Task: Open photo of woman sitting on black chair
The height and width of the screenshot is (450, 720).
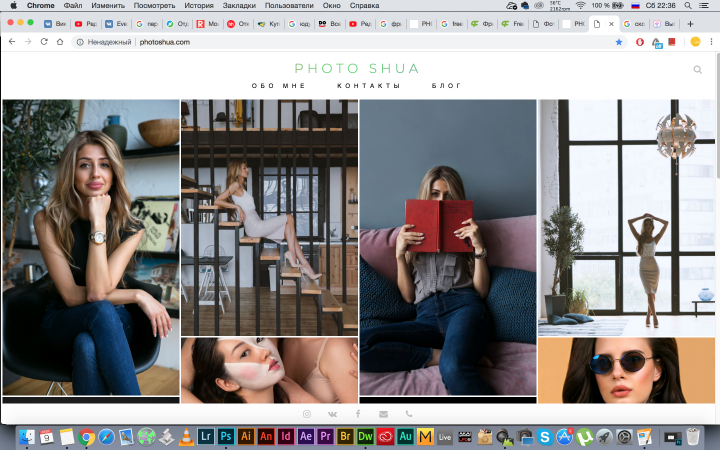Action: pyautogui.click(x=91, y=248)
